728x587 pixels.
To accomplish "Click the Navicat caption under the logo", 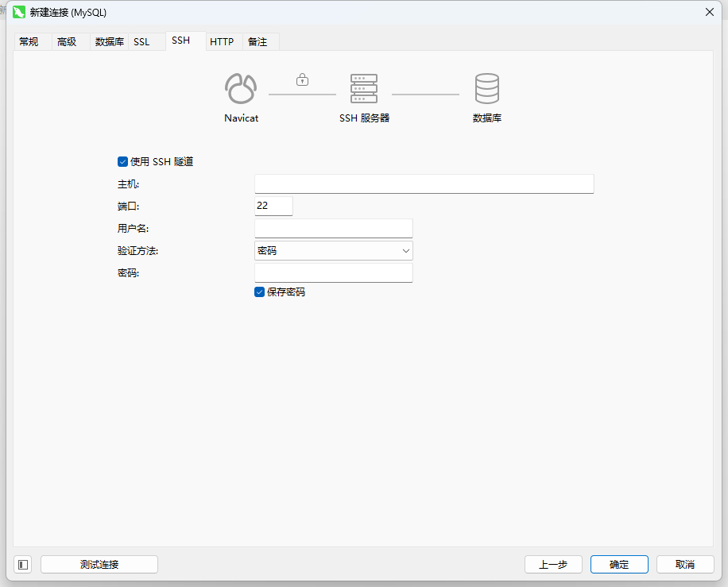I will [x=241, y=118].
